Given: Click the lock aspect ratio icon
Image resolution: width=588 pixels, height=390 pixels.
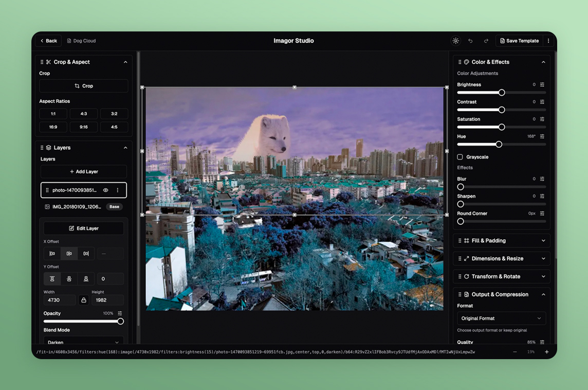Looking at the screenshot, I should click(84, 300).
